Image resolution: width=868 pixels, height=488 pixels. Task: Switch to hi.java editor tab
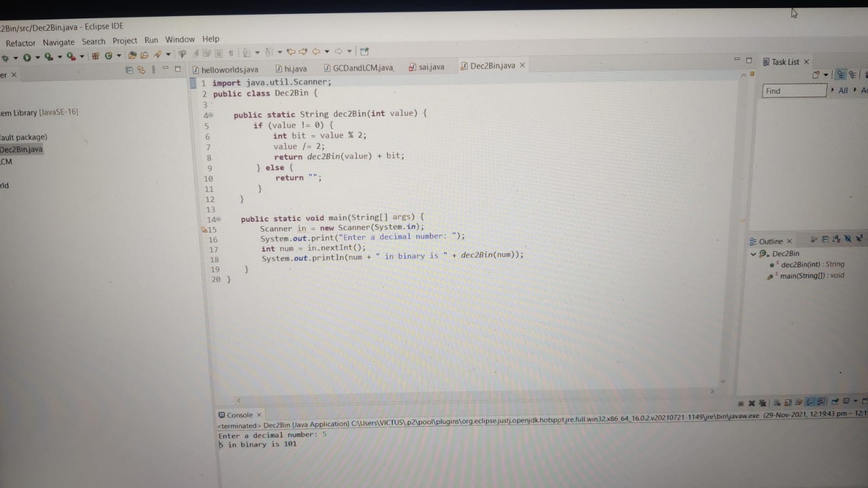[291, 68]
